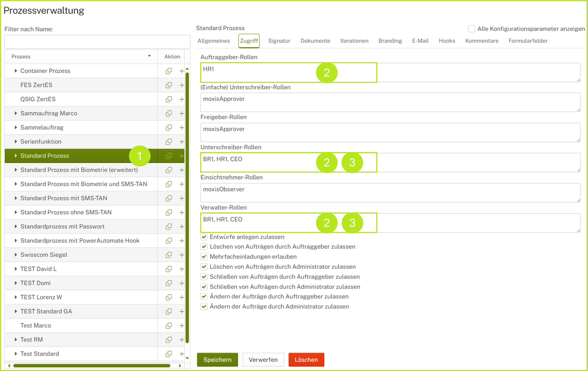Click the copy icon for Container Prozess
The image size is (588, 371).
click(x=169, y=71)
